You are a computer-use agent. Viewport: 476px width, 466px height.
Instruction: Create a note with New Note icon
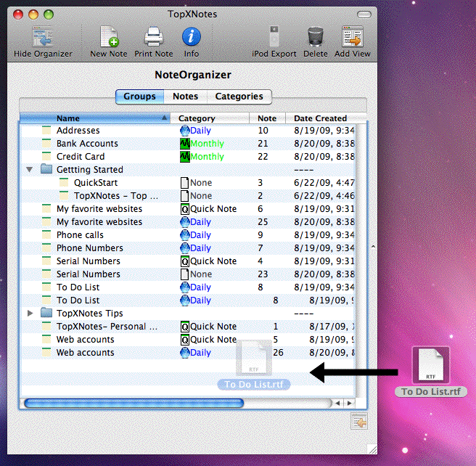[x=110, y=36]
